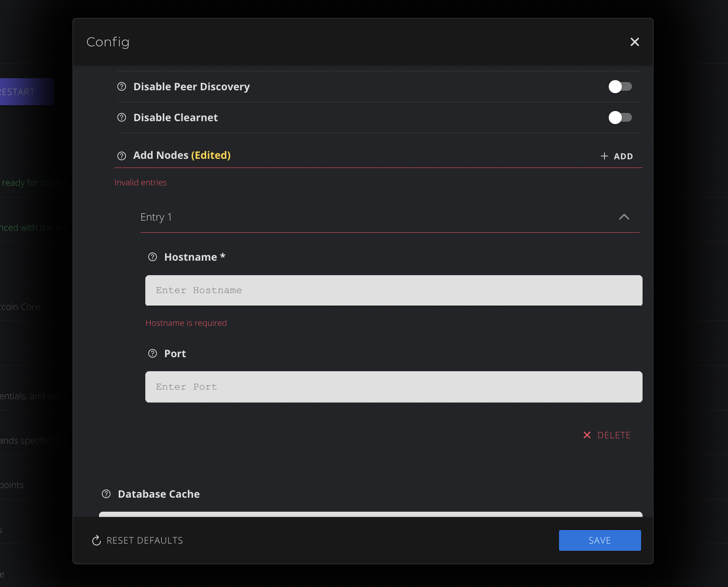Image resolution: width=728 pixels, height=587 pixels.
Task: Focus the Enter Hostname field
Action: point(394,291)
